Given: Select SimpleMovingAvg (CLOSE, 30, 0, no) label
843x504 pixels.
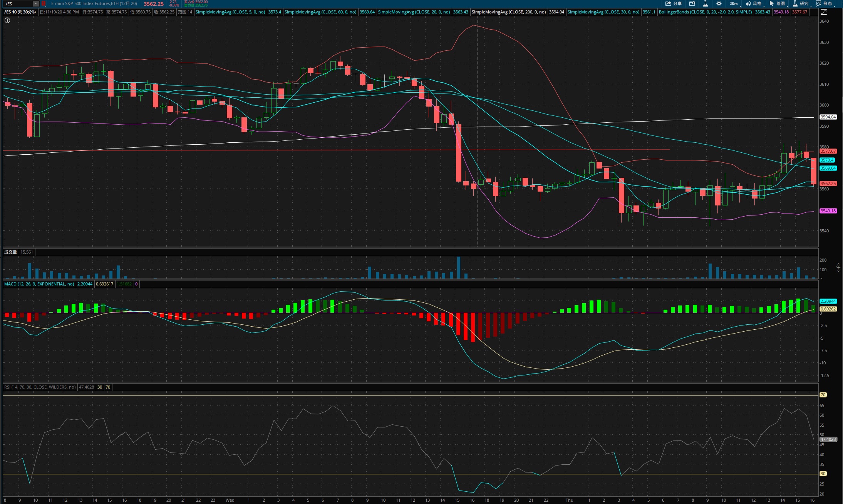Looking at the screenshot, I should tap(603, 12).
